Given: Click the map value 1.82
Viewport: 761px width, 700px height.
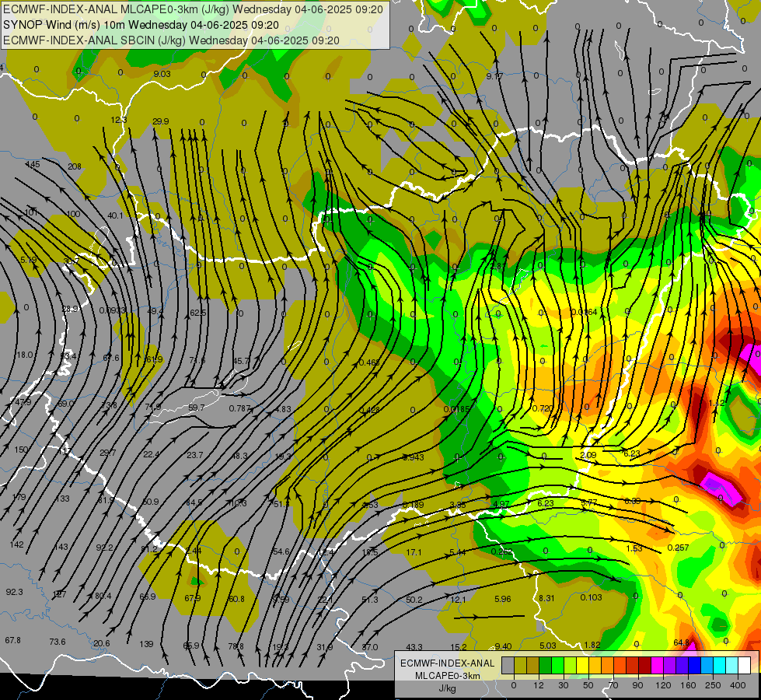Looking at the screenshot, I should [x=592, y=645].
